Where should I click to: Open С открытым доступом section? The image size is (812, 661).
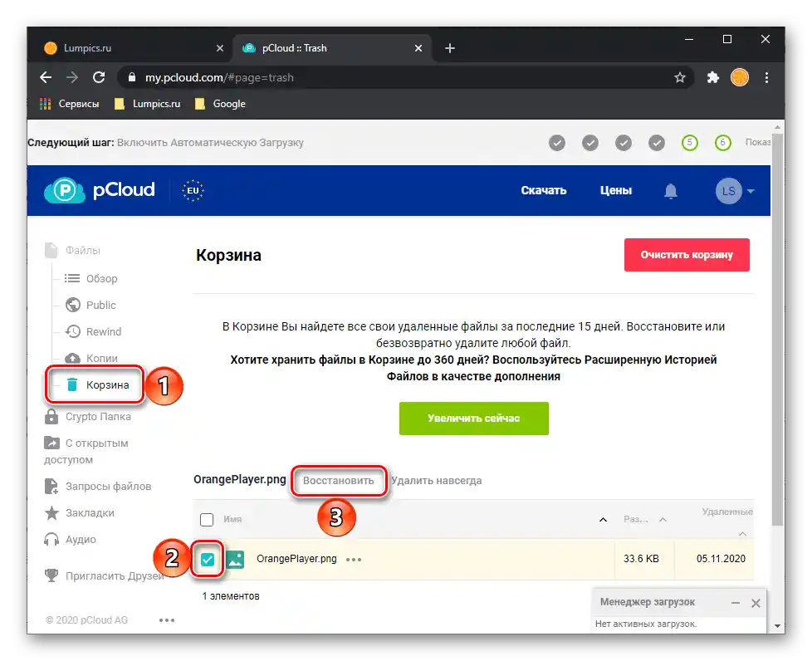click(86, 451)
